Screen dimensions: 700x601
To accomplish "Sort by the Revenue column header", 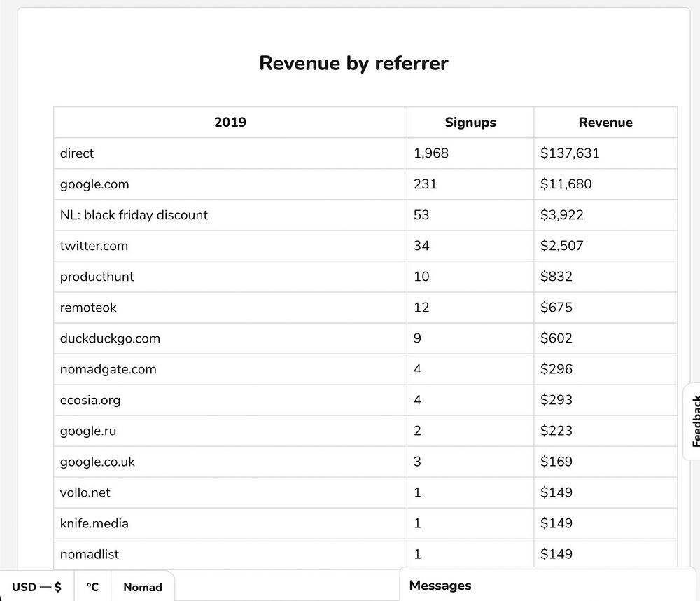I will (x=605, y=123).
